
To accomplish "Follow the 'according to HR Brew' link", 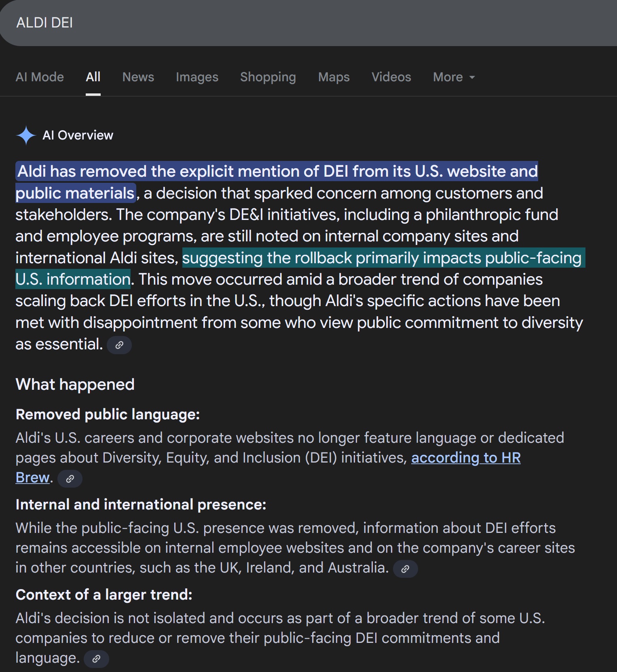I will (x=466, y=458).
